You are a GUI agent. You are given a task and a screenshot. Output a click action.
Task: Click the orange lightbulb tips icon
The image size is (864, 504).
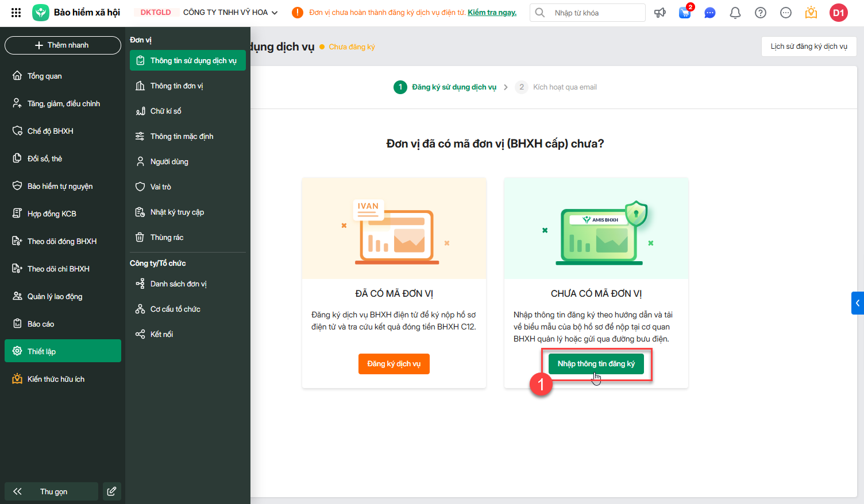pyautogui.click(x=811, y=13)
